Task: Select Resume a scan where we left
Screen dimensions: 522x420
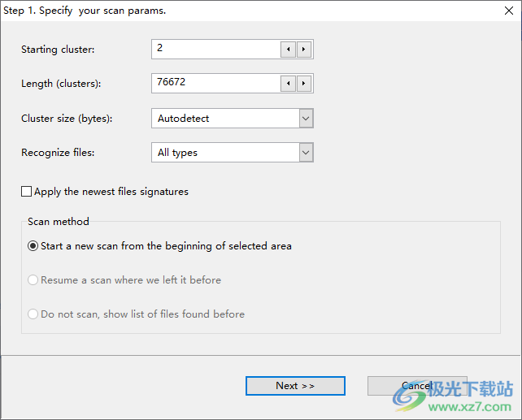Action: pyautogui.click(x=33, y=280)
